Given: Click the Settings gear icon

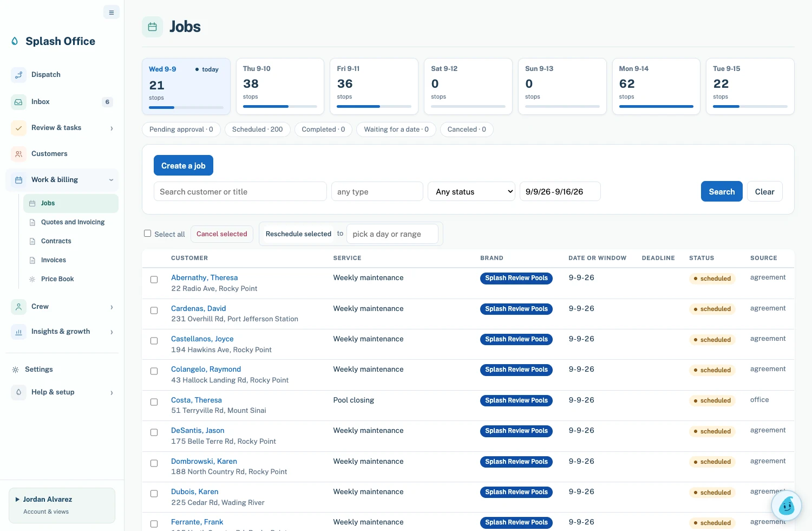Looking at the screenshot, I should (x=15, y=370).
